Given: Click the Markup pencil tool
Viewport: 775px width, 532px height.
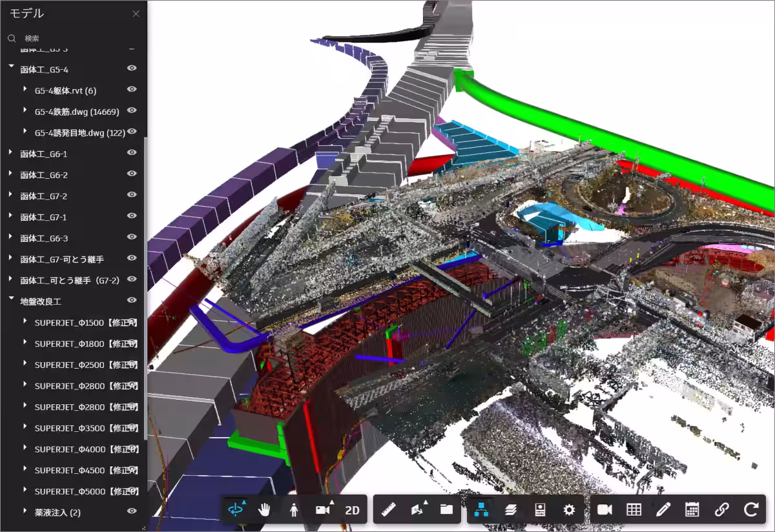Looking at the screenshot, I should pos(663,509).
